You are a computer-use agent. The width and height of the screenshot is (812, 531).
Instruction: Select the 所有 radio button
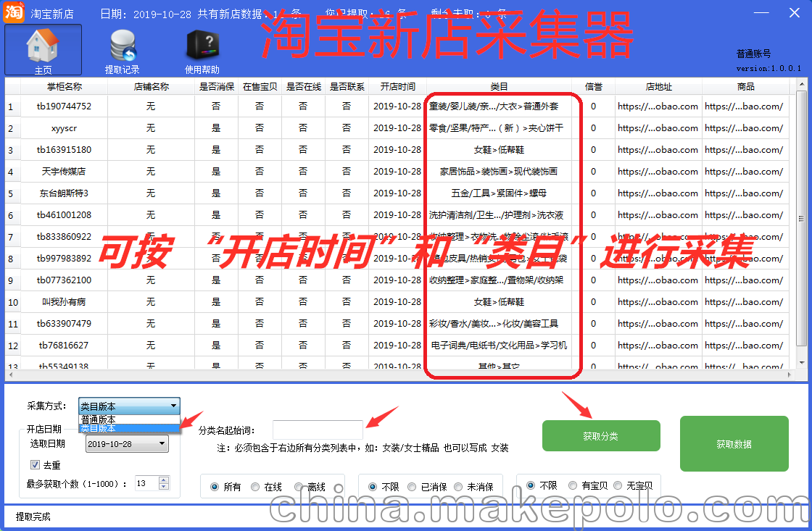pos(215,487)
